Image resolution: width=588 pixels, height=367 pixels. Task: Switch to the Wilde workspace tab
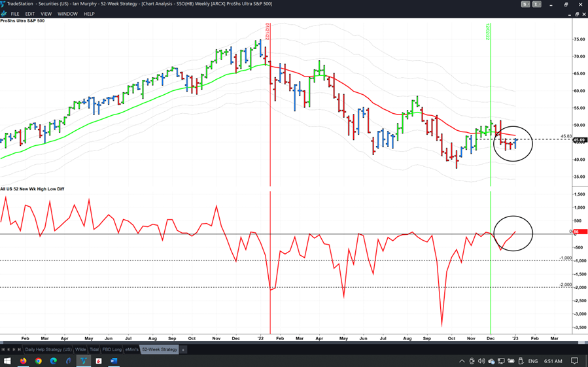pyautogui.click(x=80, y=349)
